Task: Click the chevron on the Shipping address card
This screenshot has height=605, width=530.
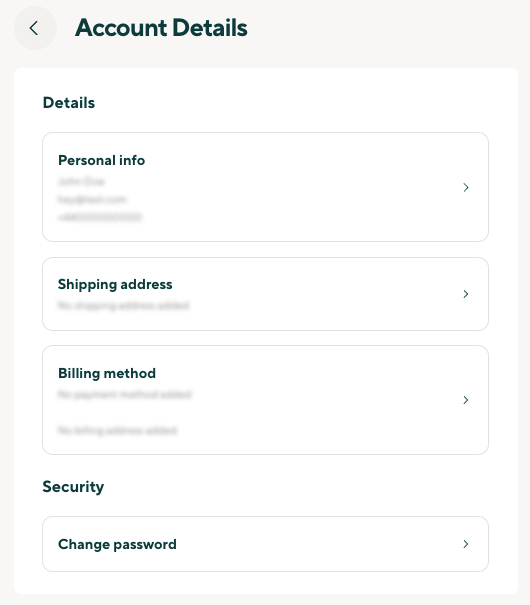Action: pos(466,294)
